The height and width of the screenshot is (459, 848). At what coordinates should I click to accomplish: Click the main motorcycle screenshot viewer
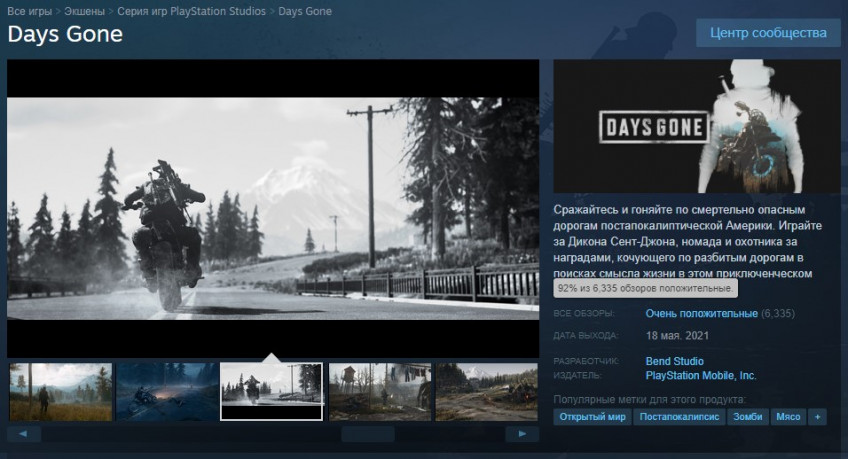pyautogui.click(x=273, y=208)
